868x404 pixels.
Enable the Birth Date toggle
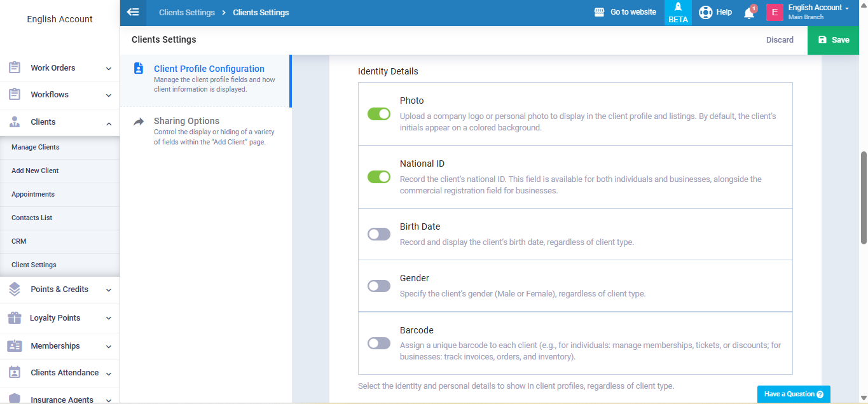pos(379,234)
